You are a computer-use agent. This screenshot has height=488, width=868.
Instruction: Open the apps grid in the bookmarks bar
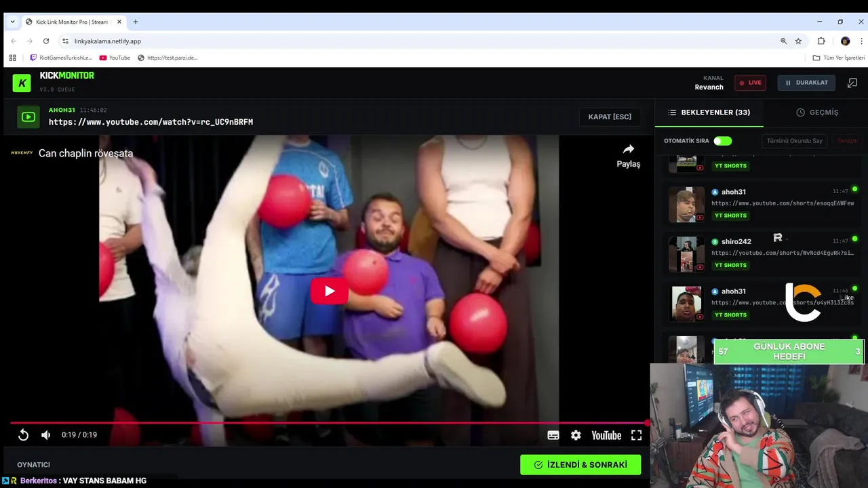12,58
